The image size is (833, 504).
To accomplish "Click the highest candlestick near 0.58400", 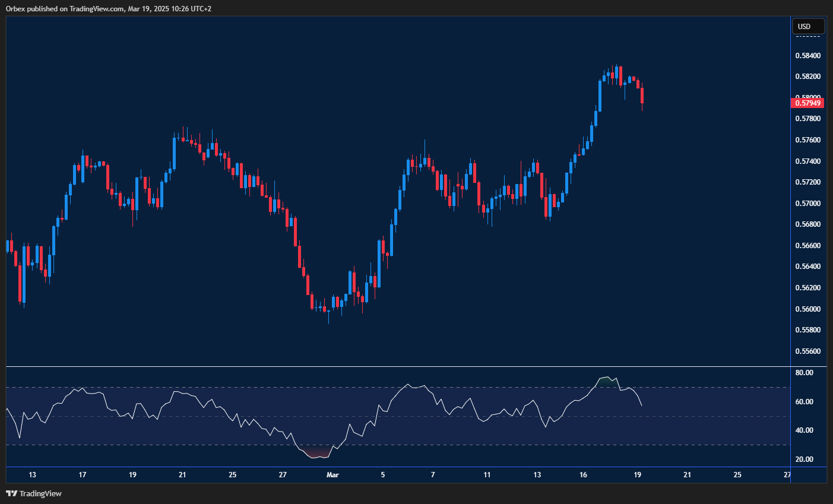I will pyautogui.click(x=616, y=71).
